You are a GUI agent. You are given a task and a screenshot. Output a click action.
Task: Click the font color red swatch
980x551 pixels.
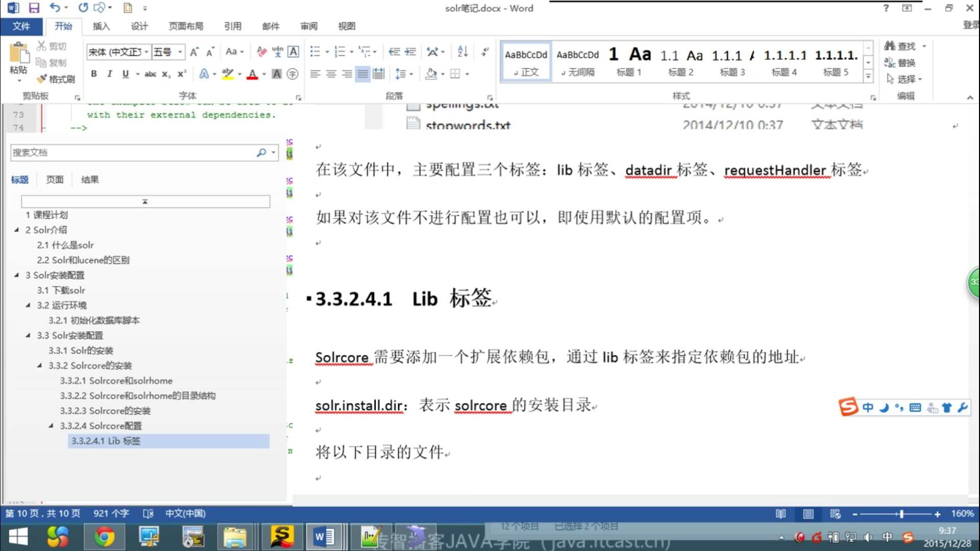252,74
